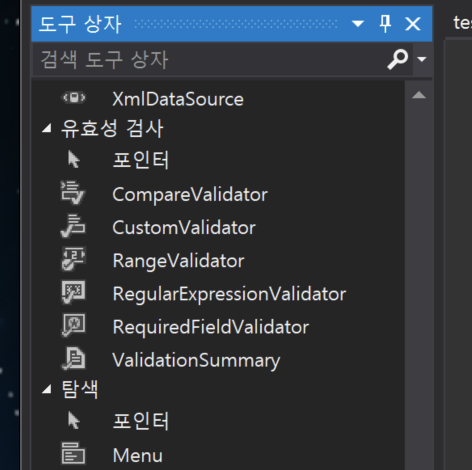Select the RequiredFieldValidator icon

[73, 325]
